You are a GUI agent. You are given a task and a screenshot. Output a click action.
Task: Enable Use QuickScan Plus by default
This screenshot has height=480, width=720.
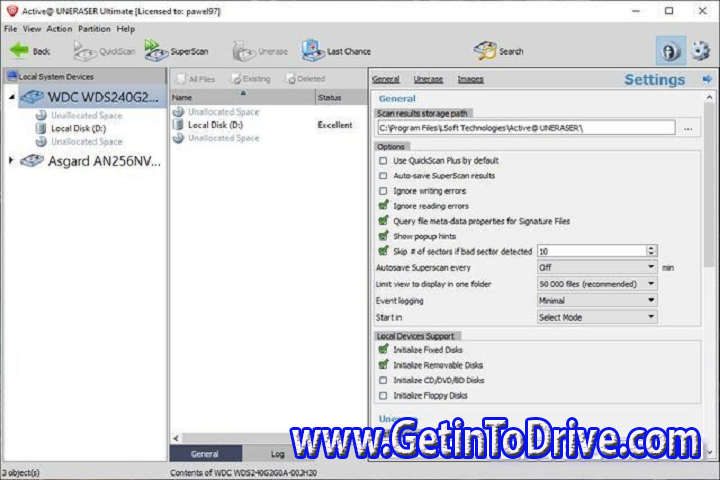[x=383, y=161]
